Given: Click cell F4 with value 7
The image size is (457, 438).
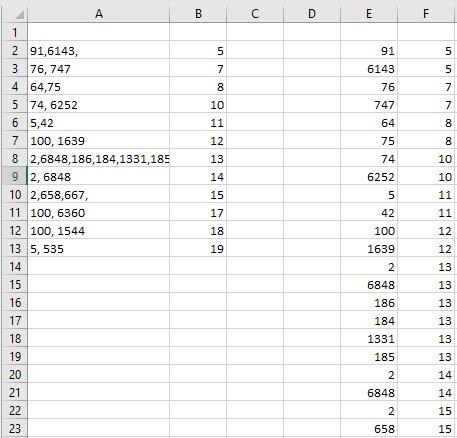Looking at the screenshot, I should [427, 87].
